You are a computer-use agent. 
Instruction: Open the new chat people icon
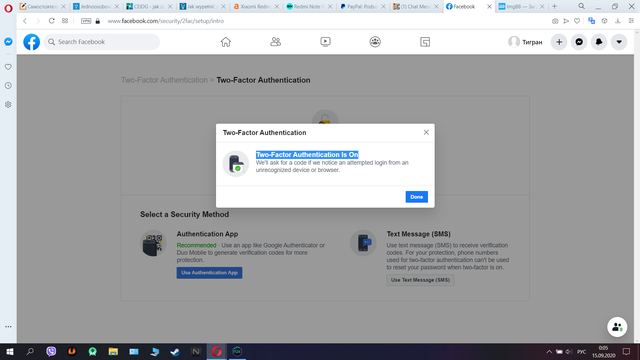tap(617, 327)
